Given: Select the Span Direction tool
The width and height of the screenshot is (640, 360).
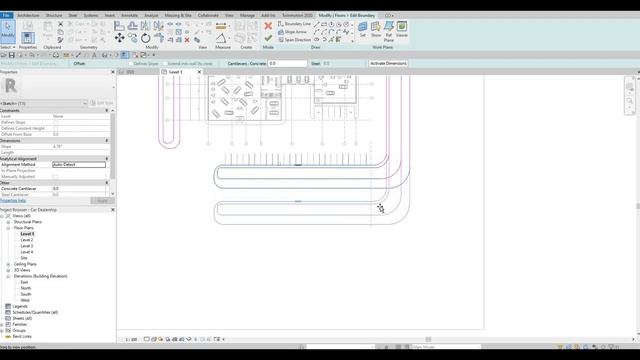Looking at the screenshot, I should (294, 40).
